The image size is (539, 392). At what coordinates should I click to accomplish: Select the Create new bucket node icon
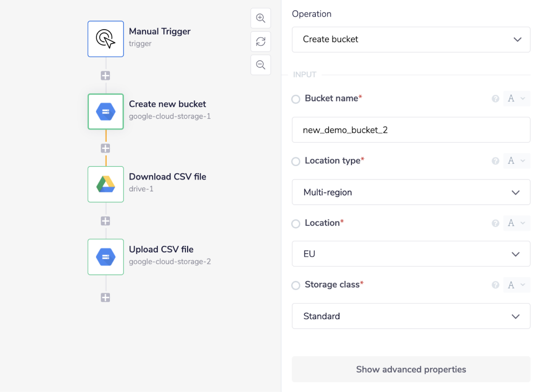click(106, 112)
